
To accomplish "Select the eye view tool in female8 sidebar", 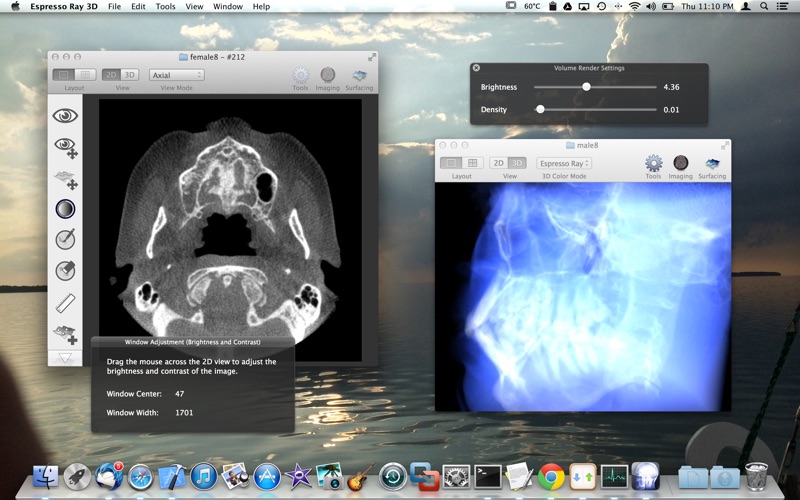I will pos(66,116).
